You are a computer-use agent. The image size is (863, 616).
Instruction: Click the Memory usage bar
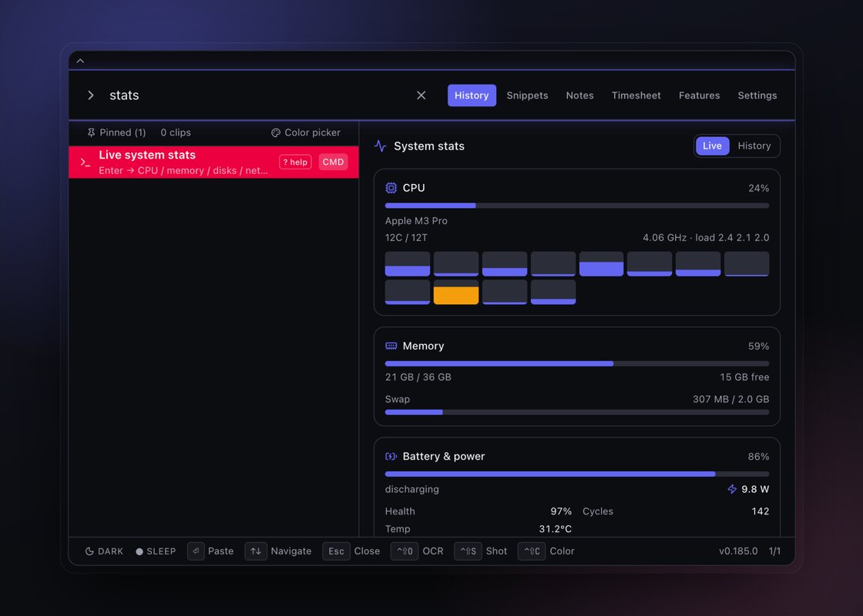(x=577, y=363)
